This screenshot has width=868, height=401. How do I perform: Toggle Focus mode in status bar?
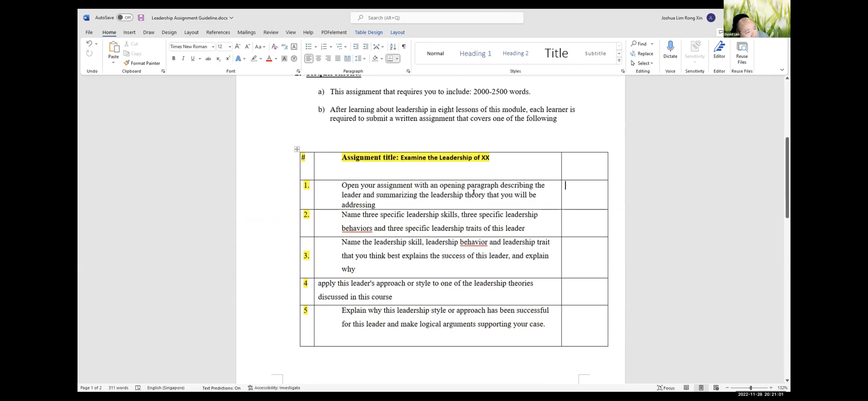click(x=666, y=387)
